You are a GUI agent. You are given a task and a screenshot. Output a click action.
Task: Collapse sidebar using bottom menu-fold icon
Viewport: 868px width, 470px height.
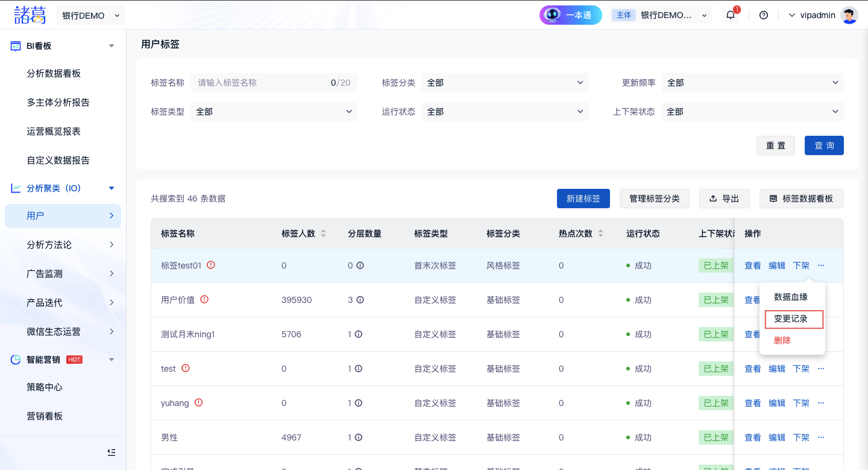112,452
